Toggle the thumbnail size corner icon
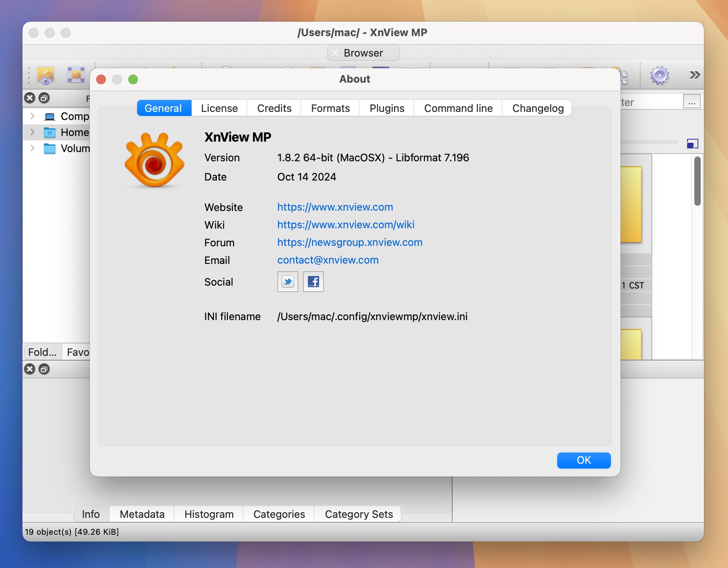 point(692,144)
